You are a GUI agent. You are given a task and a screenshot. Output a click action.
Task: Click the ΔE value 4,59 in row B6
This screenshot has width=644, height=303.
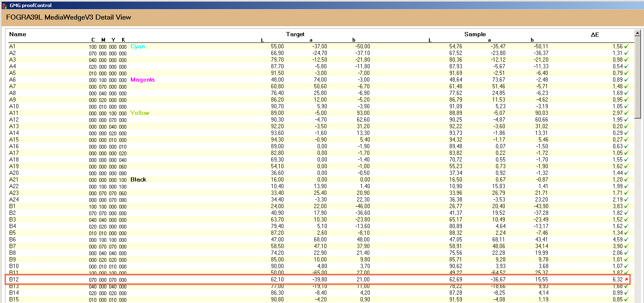618,239
